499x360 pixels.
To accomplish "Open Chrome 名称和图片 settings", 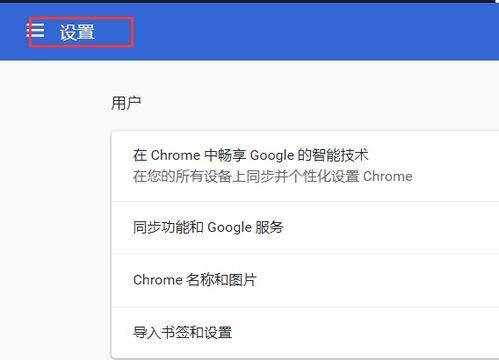I will [x=305, y=280].
